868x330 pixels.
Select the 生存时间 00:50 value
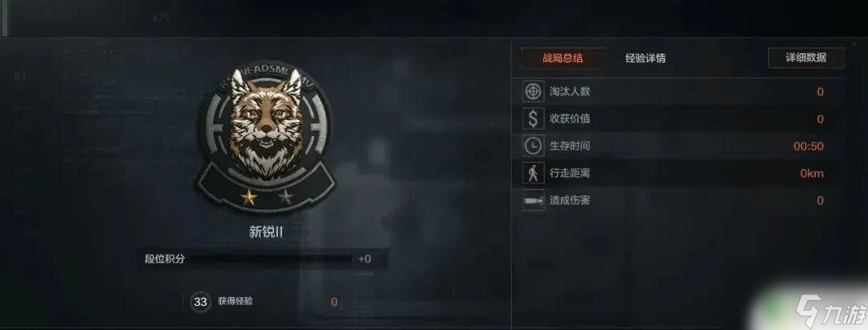point(809,146)
